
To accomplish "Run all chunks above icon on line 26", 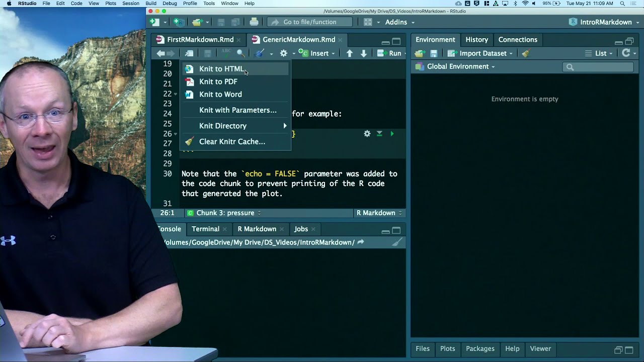I will (x=379, y=134).
